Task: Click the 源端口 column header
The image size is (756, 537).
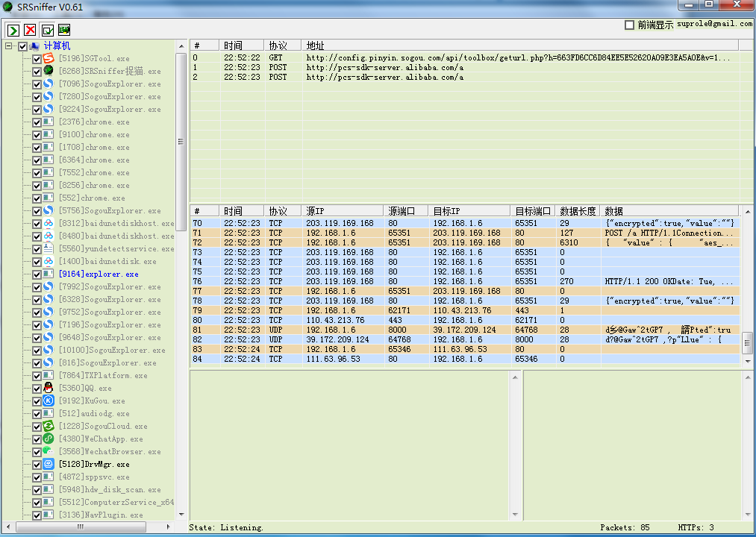Action: click(407, 211)
